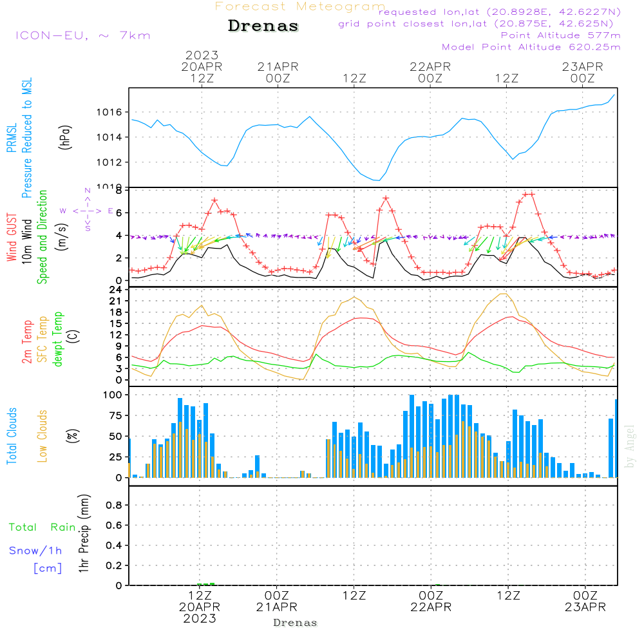Click the 'Low Clouds' orange label
This screenshot has width=644, height=644.
pyautogui.click(x=42, y=436)
